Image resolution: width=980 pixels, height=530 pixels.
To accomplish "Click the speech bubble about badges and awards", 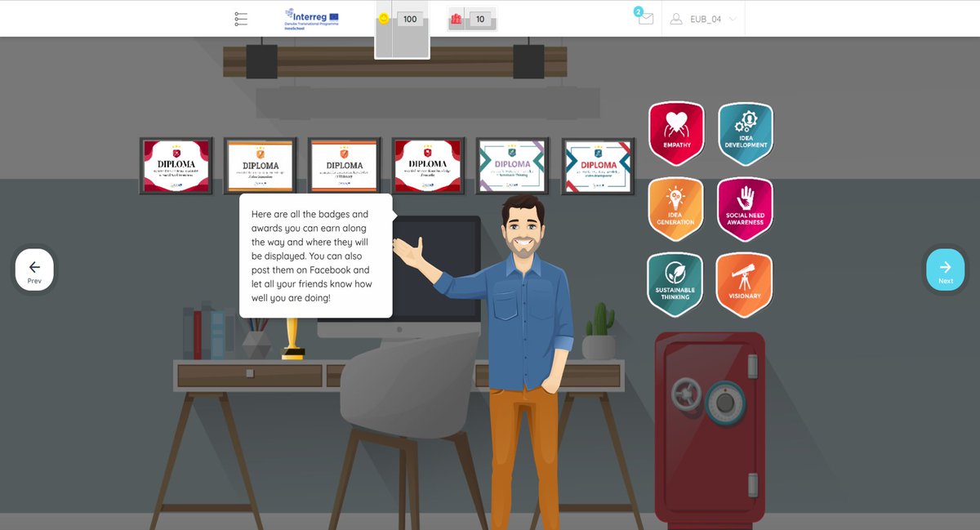I will (x=316, y=255).
